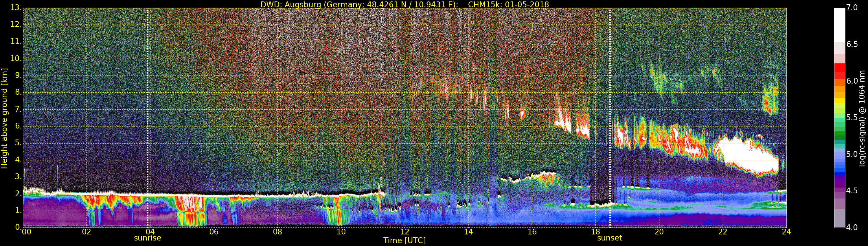Image resolution: width=868 pixels, height=246 pixels.
Task: Click the '11.' height-axis tick label
Action: pos(16,41)
